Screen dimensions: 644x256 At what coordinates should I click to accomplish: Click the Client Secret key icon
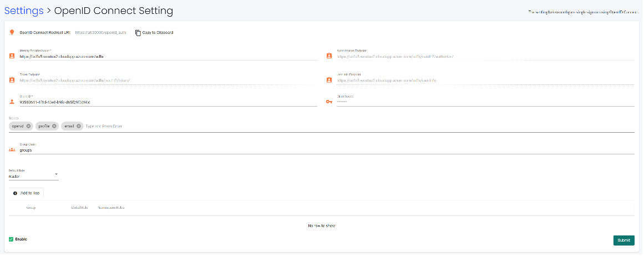click(329, 102)
